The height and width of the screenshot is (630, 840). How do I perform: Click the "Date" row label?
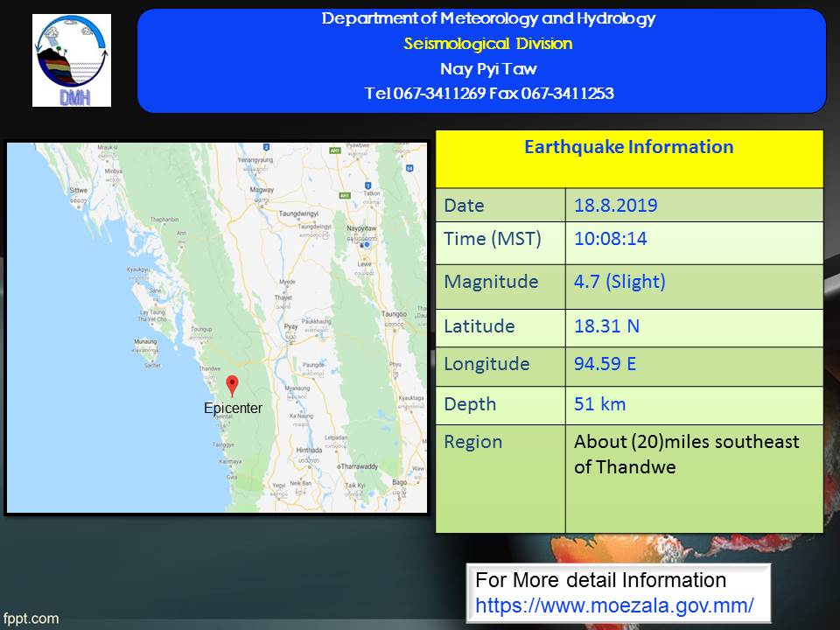tap(464, 205)
